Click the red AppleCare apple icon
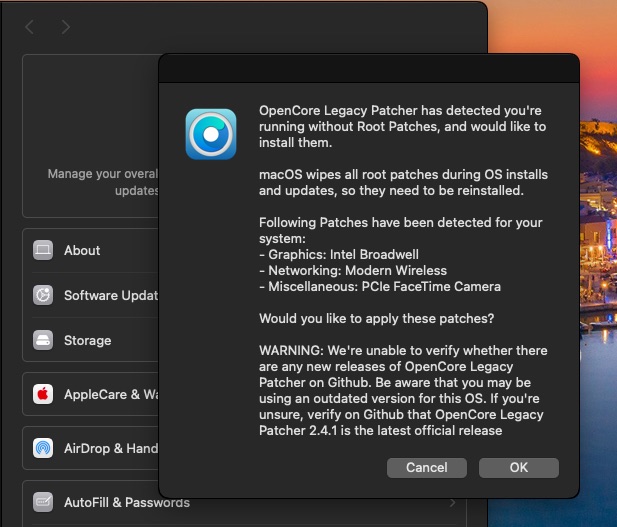Viewport: 617px width, 527px height. (43, 394)
